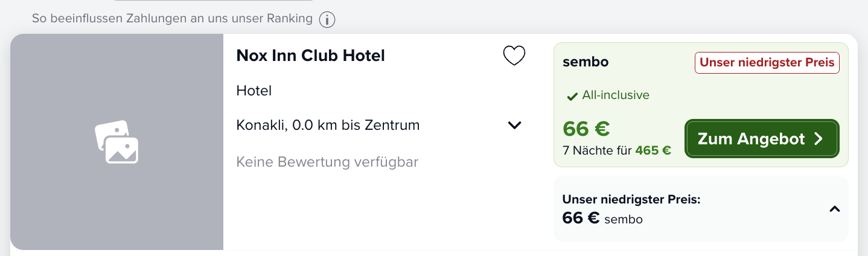Open the hotel photo thumbnail placeholder
Viewport: 868px width, 256px height.
point(117,142)
